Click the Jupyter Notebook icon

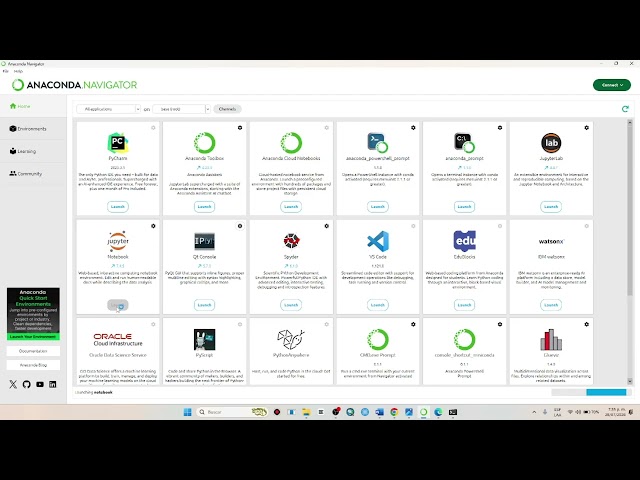coord(118,241)
